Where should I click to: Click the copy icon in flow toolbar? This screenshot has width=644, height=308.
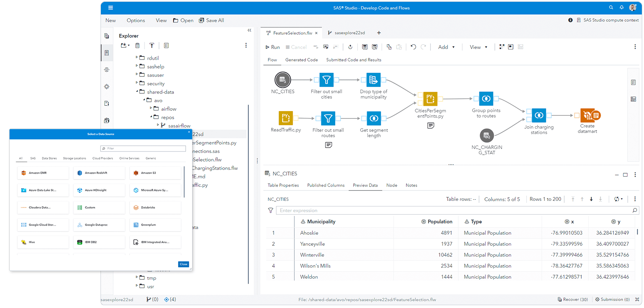pos(389,47)
